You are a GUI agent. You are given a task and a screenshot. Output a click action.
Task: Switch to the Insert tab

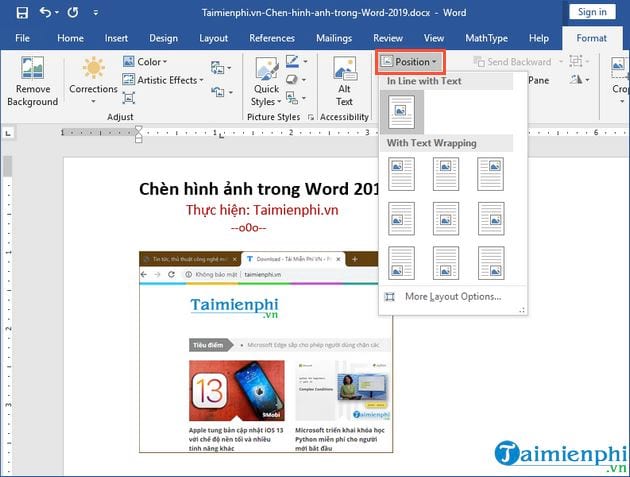tap(116, 38)
